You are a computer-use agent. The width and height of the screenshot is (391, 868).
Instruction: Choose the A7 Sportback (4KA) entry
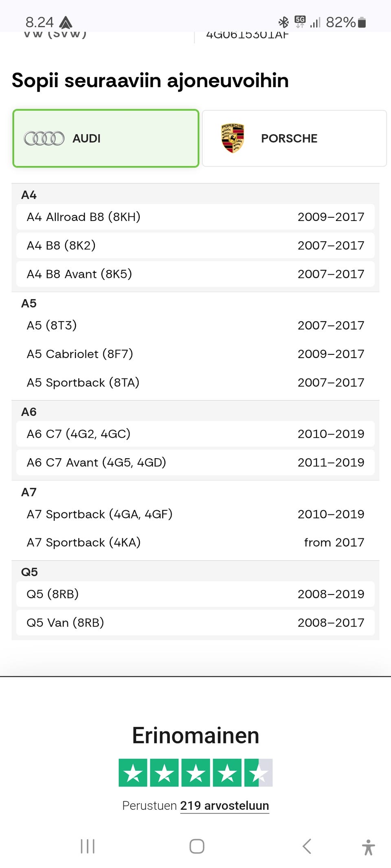pyautogui.click(x=195, y=542)
